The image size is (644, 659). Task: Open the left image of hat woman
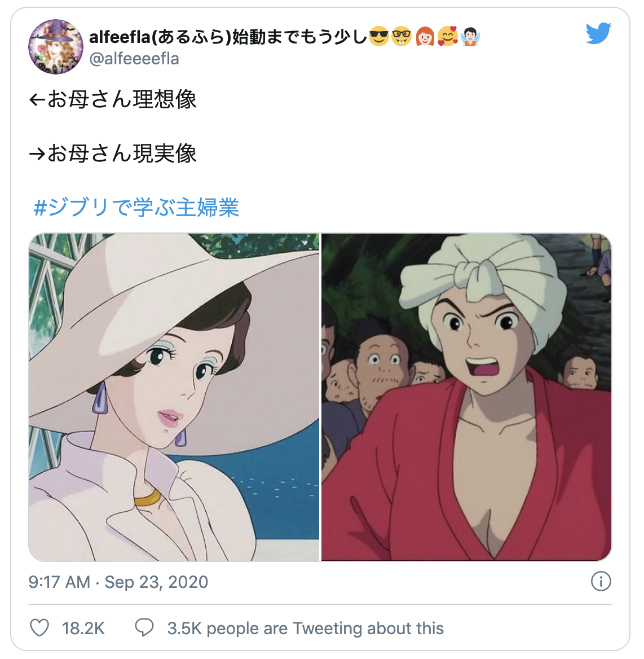tap(174, 397)
